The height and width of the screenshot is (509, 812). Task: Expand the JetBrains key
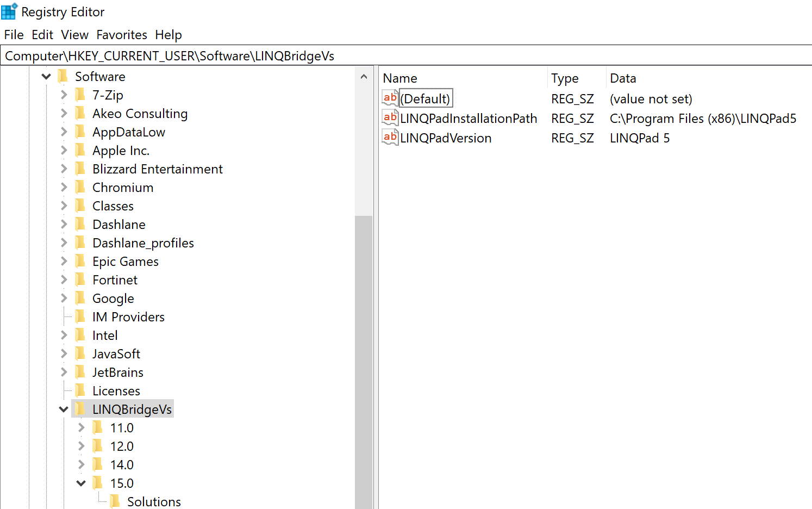click(64, 372)
